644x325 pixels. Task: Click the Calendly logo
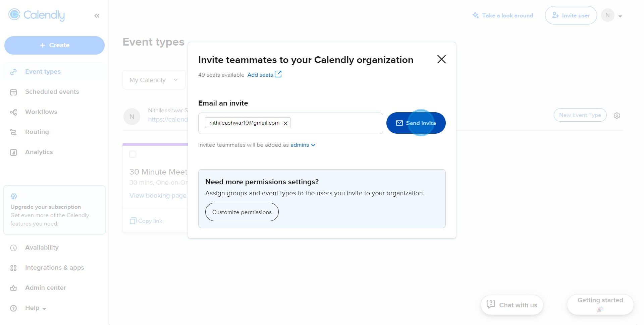[37, 15]
